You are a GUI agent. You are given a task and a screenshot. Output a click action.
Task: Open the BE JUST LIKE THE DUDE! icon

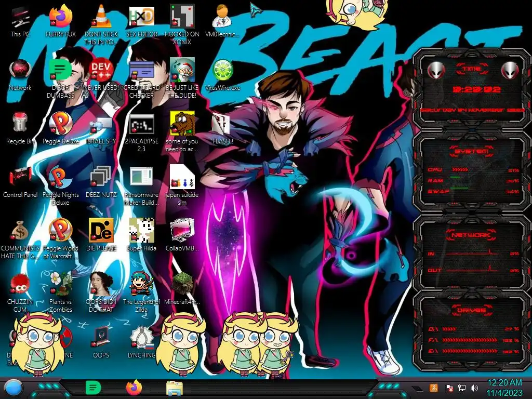(182, 78)
